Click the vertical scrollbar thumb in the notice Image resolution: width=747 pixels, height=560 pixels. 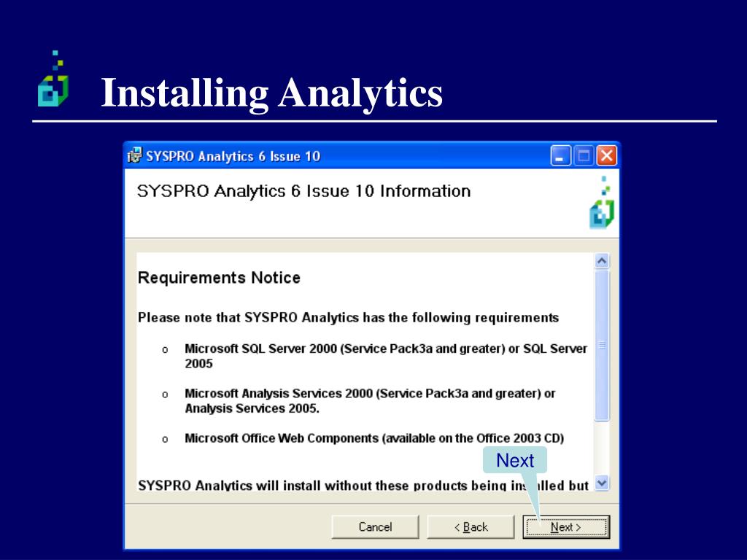click(602, 345)
